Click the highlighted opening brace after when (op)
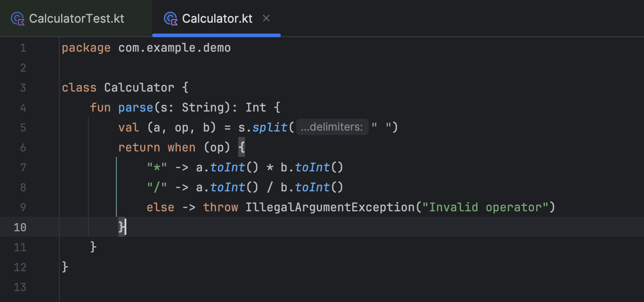The image size is (644, 302). (x=241, y=147)
